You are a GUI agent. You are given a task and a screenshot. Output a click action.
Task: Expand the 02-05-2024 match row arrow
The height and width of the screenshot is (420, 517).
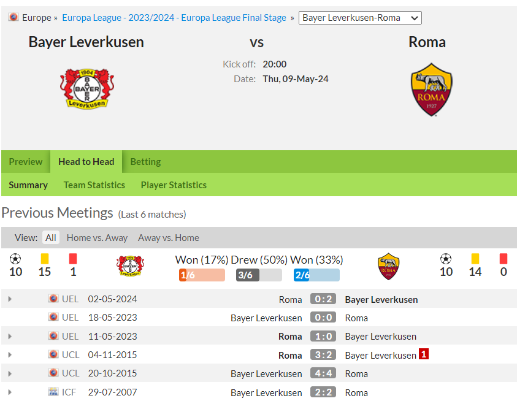[x=10, y=299]
